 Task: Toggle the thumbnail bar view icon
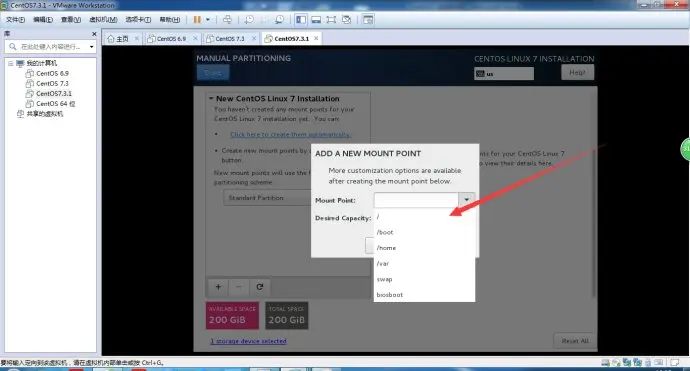point(316,19)
